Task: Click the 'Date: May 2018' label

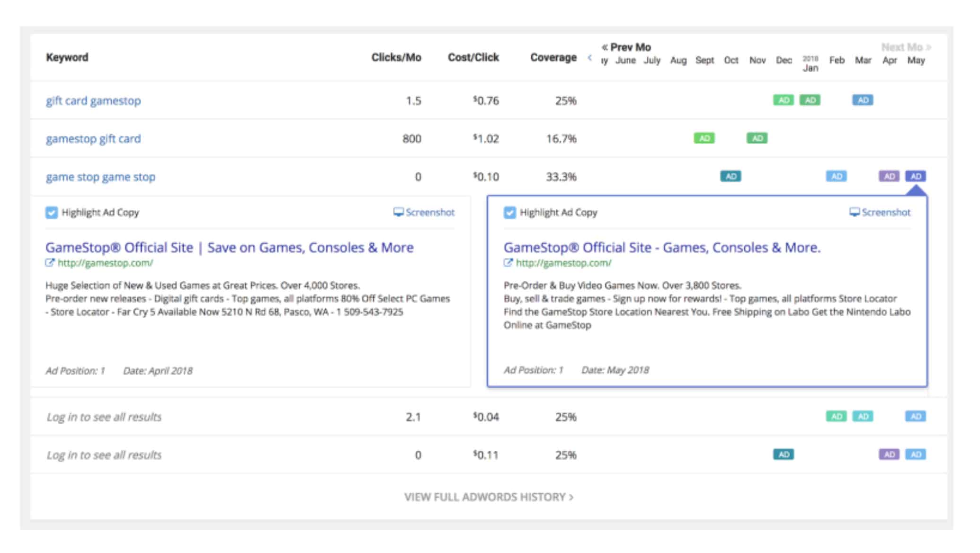Action: 615,370
